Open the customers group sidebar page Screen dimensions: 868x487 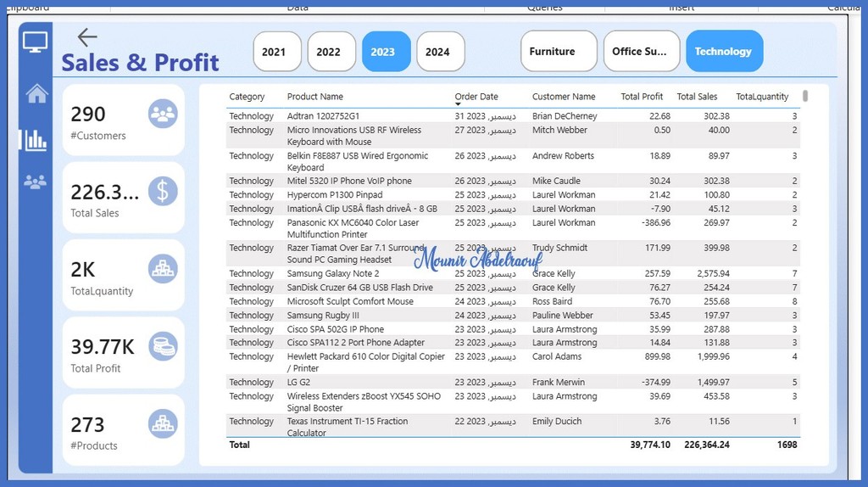(x=36, y=182)
